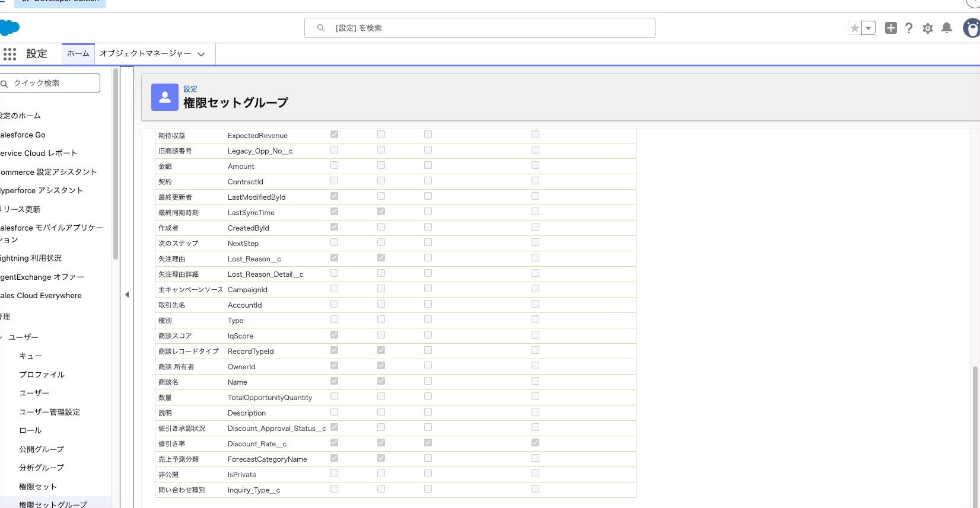Open キュー in sidebar
Screen dimensions: 980x508
point(30,356)
